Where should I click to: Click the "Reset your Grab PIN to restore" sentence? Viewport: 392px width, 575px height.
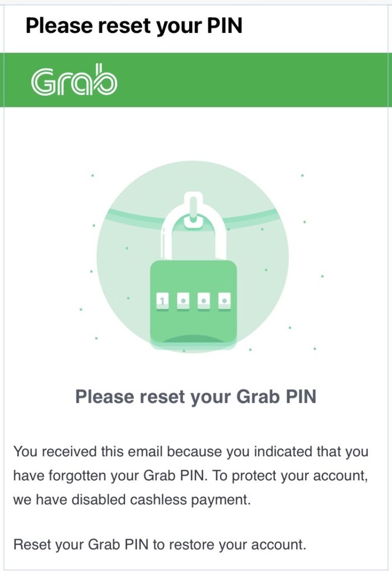point(160,544)
